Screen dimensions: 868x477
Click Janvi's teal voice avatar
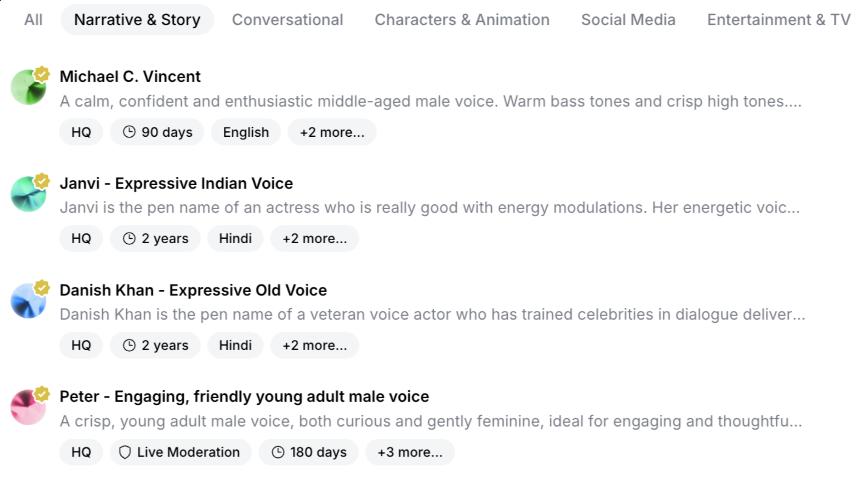(28, 194)
